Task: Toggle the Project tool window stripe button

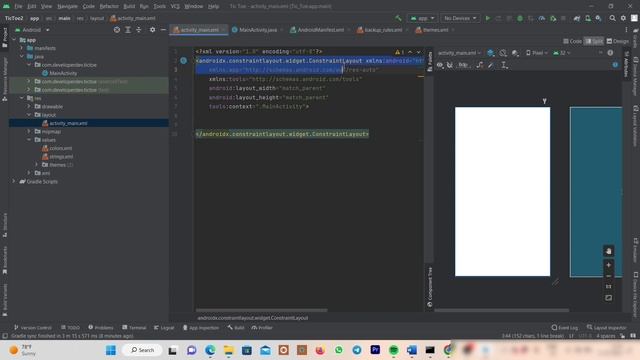Action: click(4, 38)
